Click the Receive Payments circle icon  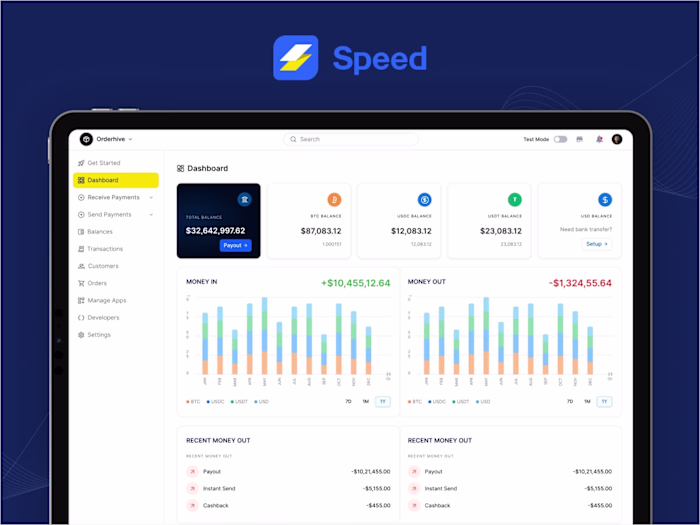[x=81, y=197]
